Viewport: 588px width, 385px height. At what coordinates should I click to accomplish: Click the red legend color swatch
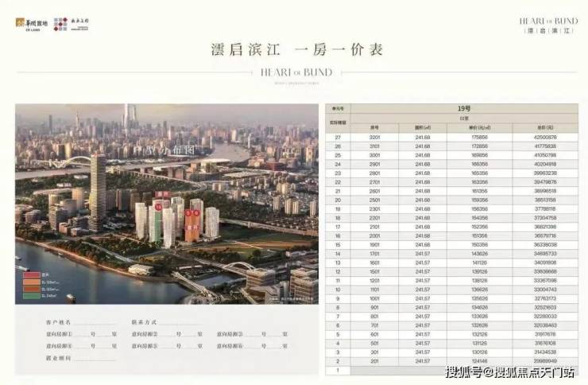pos(32,275)
